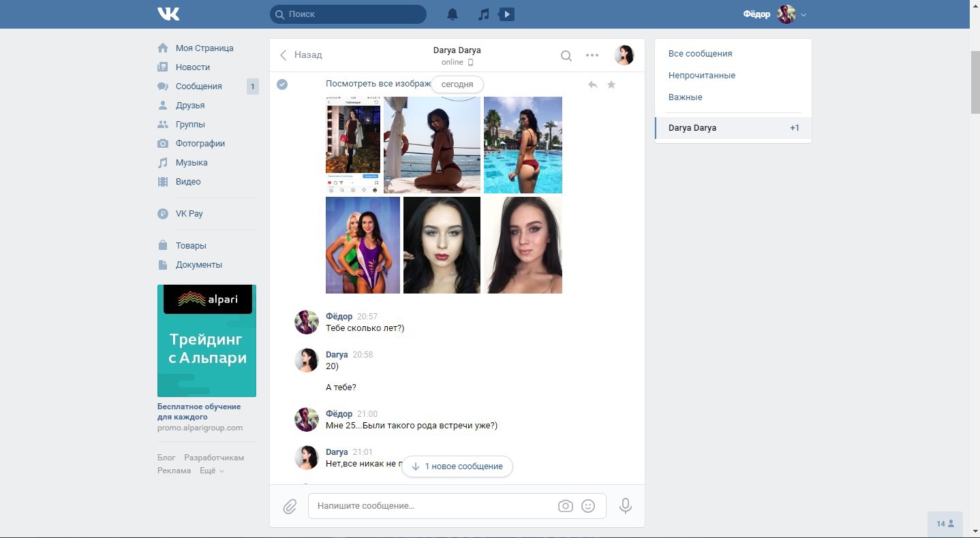The width and height of the screenshot is (980, 538).
Task: Open the Alpari trading advertisement banner
Action: (206, 341)
